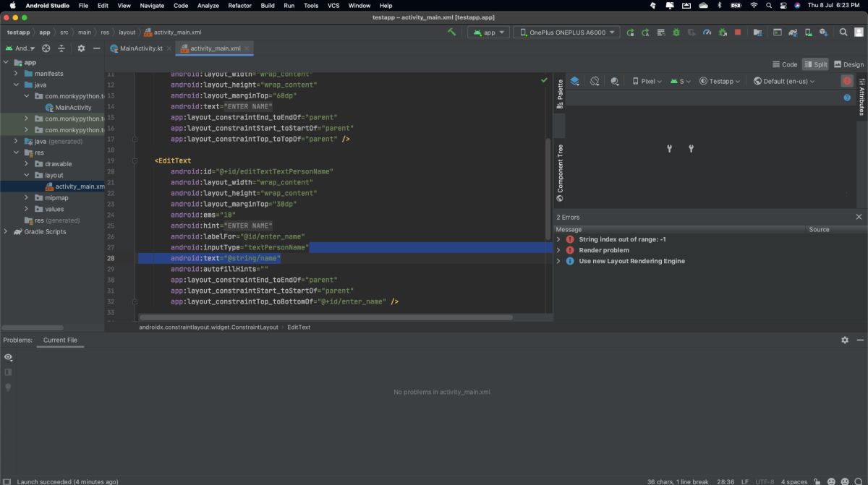Viewport: 868px width, 485px height.
Task: Switch editor to Split view
Action: (815, 64)
